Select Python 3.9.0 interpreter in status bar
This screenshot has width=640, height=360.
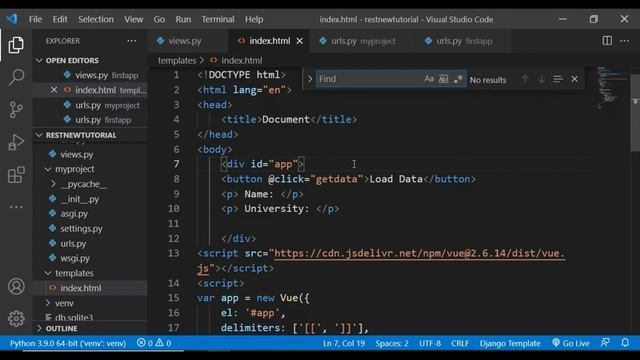point(68,343)
